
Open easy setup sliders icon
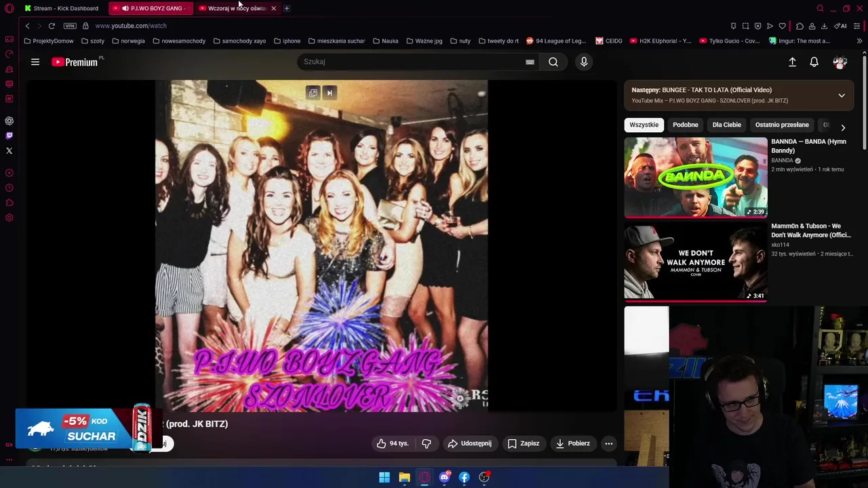(x=857, y=26)
